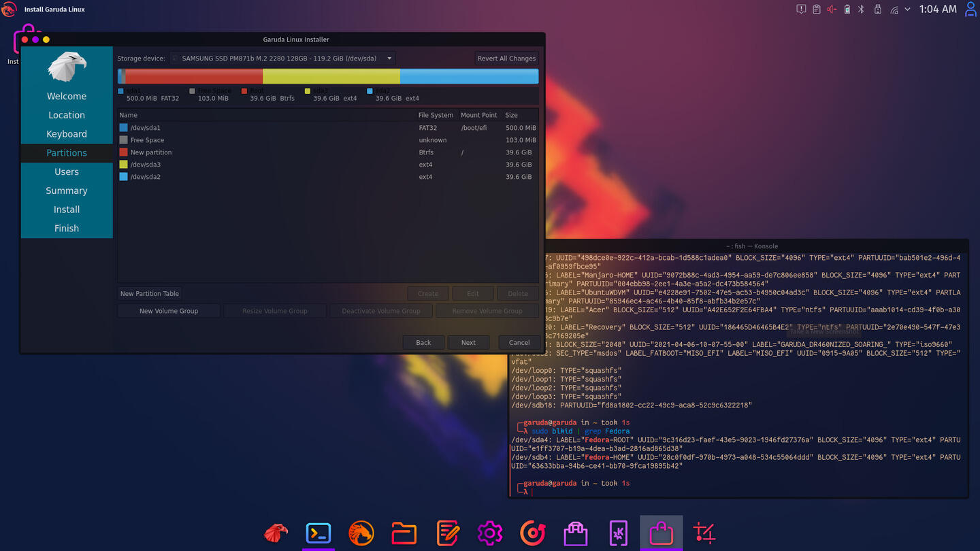Sort by the Size column header
Screen dimensions: 980x551
point(520,115)
